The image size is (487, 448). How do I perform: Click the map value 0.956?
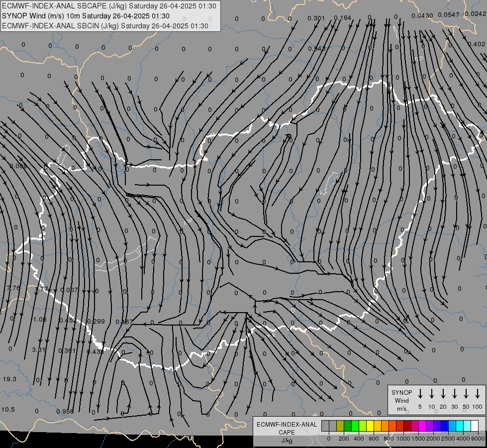pyautogui.click(x=65, y=412)
